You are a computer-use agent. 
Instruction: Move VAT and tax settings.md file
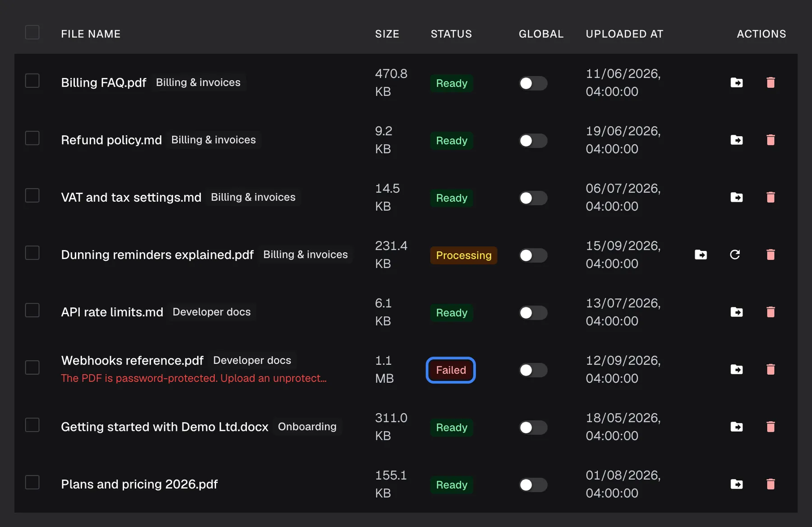point(737,197)
